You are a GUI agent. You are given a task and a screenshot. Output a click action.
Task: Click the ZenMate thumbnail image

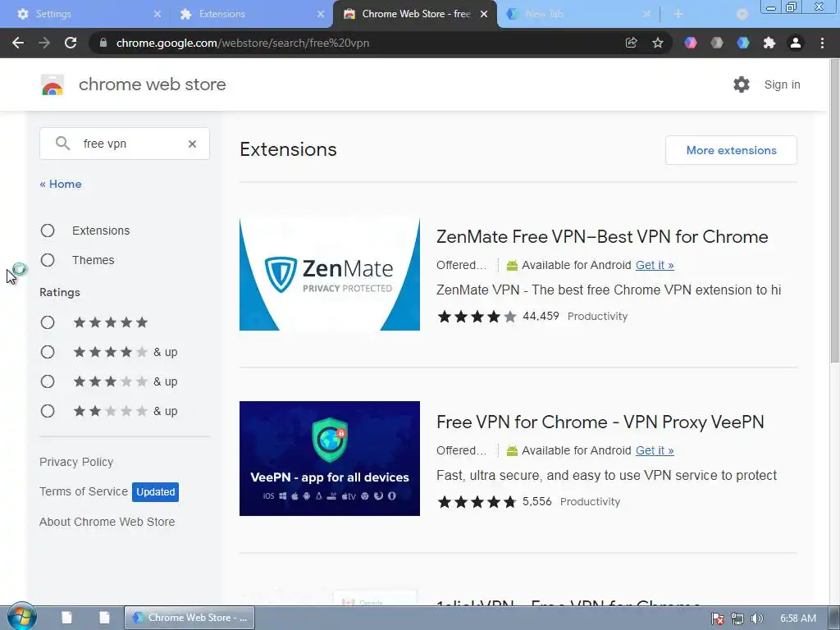330,274
